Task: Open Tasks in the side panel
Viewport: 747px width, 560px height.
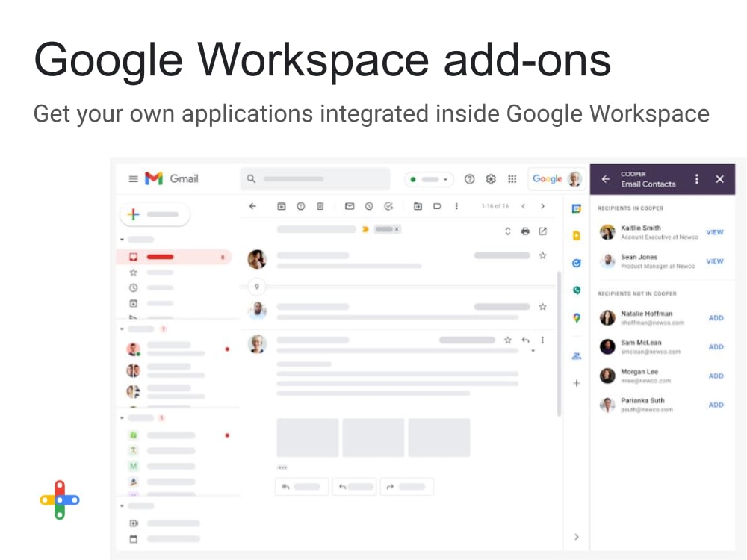Action: (576, 263)
